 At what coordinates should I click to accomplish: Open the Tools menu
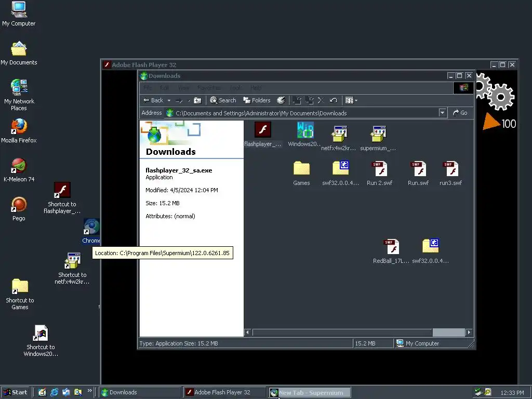coord(236,88)
